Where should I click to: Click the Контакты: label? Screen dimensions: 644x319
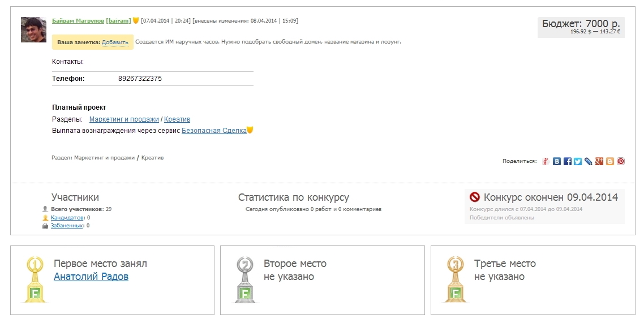(x=68, y=62)
